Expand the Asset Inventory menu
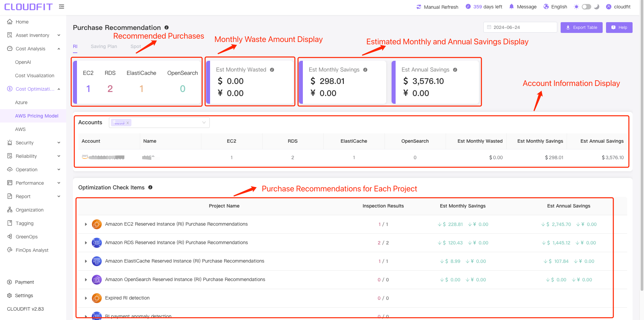The width and height of the screenshot is (644, 320). [59, 35]
